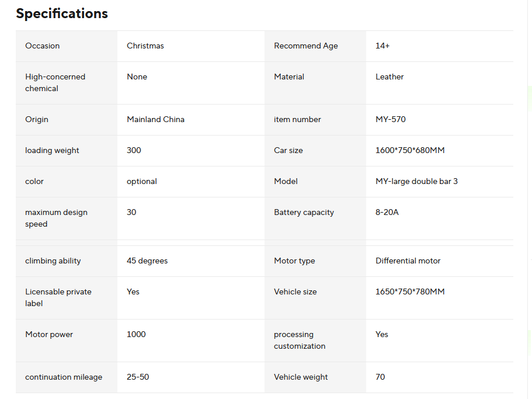Select the color optional value

coord(142,182)
